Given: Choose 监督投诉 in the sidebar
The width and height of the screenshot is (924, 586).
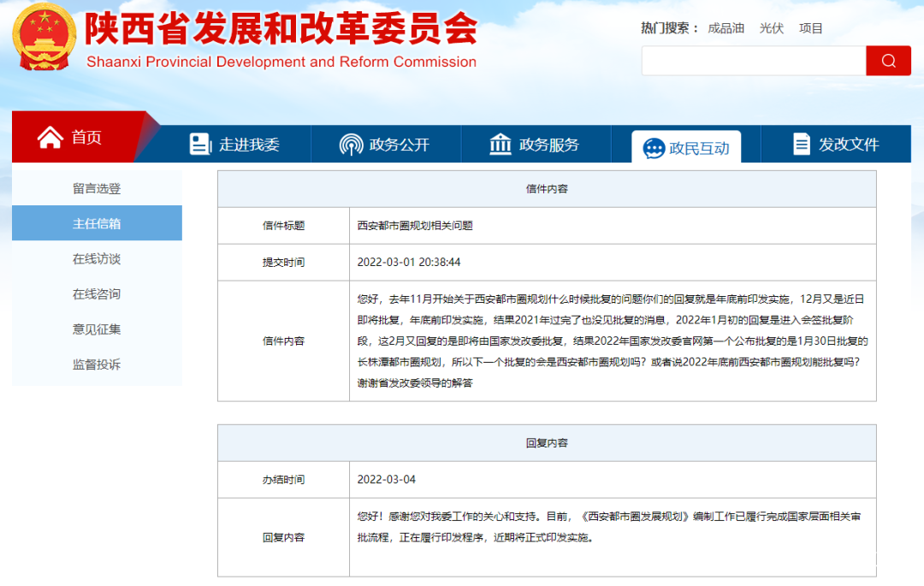Looking at the screenshot, I should coord(97,364).
